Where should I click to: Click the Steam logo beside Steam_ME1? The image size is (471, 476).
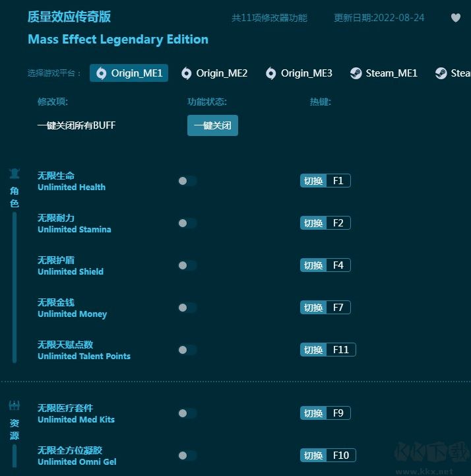[356, 73]
